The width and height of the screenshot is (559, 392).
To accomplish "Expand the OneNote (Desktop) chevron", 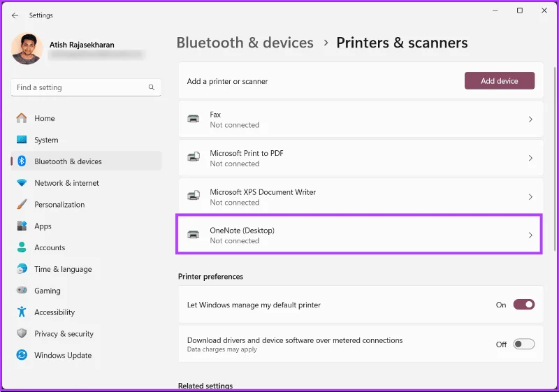I will point(530,235).
